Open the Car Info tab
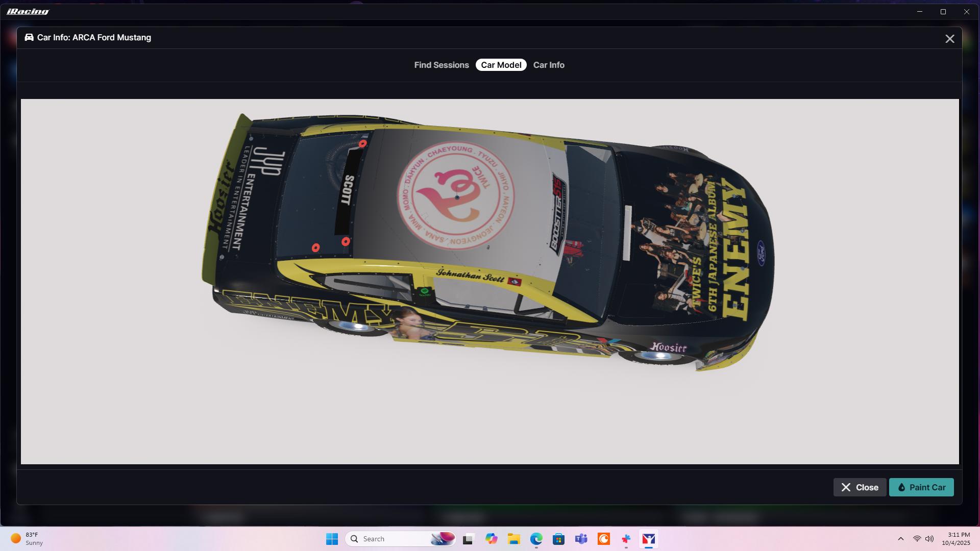 (x=549, y=65)
